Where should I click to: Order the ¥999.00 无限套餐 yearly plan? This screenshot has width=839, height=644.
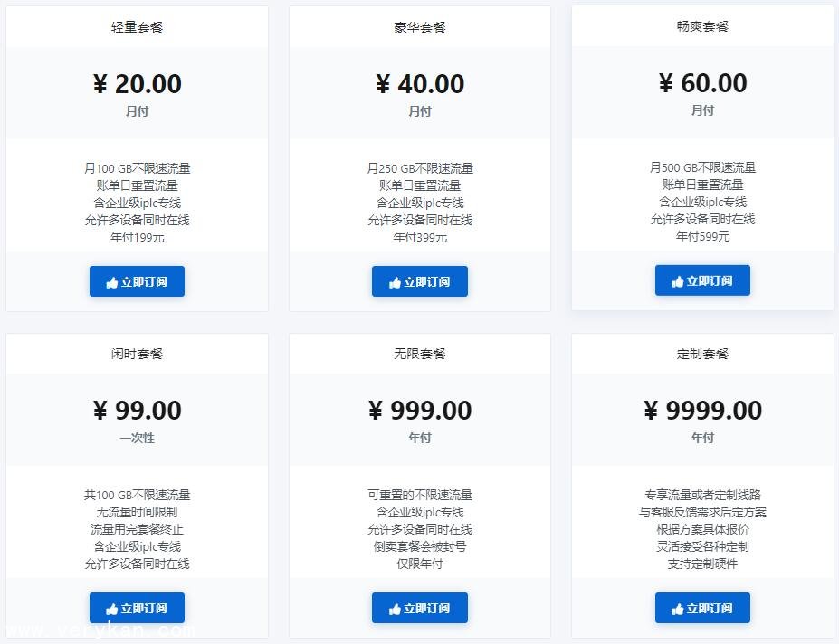click(420, 608)
